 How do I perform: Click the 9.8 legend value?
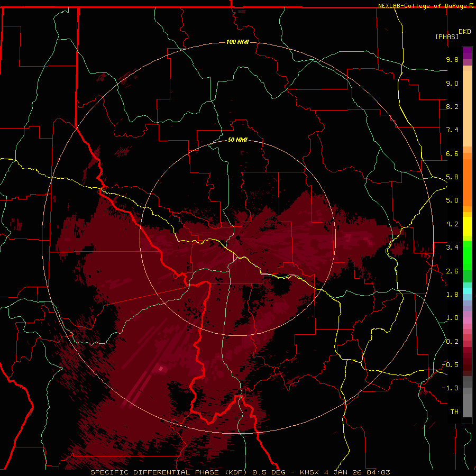click(452, 59)
